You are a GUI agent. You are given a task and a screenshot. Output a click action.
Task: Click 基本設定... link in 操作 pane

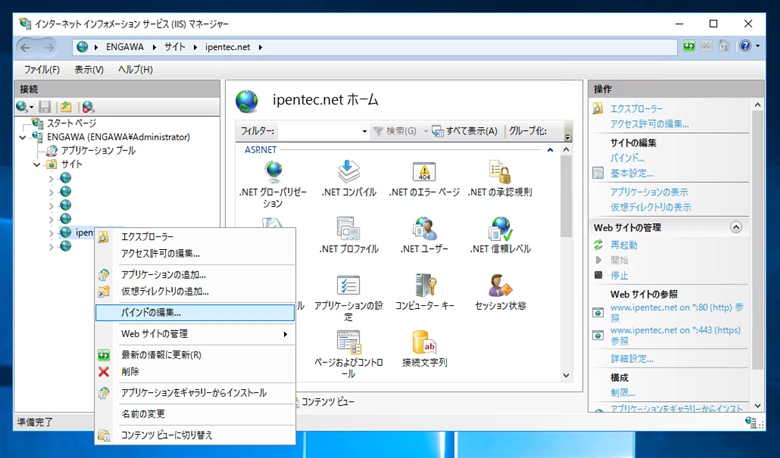(632, 174)
